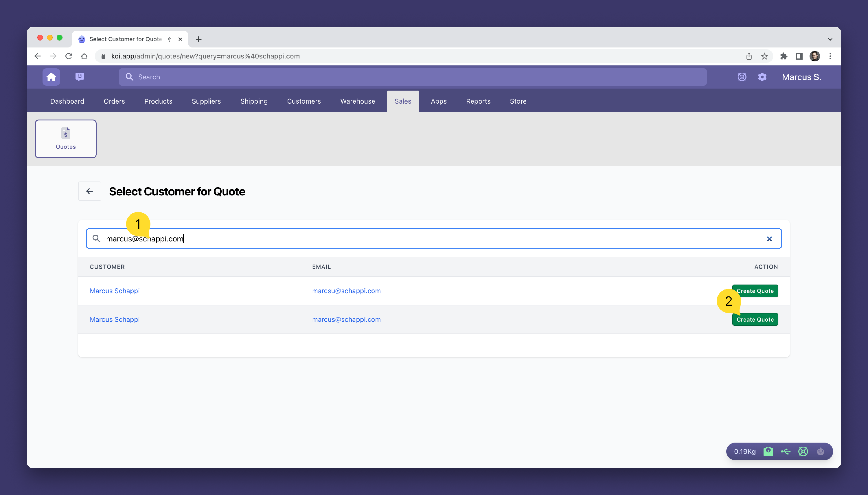This screenshot has width=868, height=495.
Task: Click the Quotes document tile
Action: [66, 139]
